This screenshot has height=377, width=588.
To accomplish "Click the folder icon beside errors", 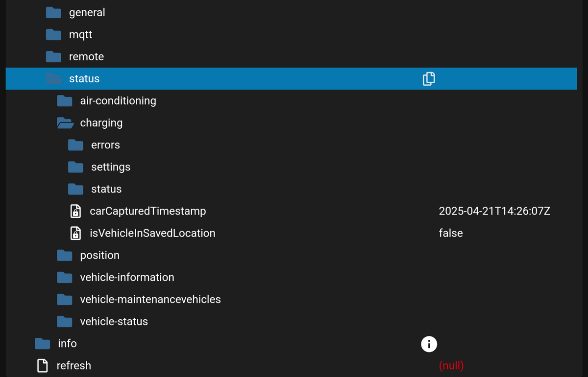I will 75,145.
